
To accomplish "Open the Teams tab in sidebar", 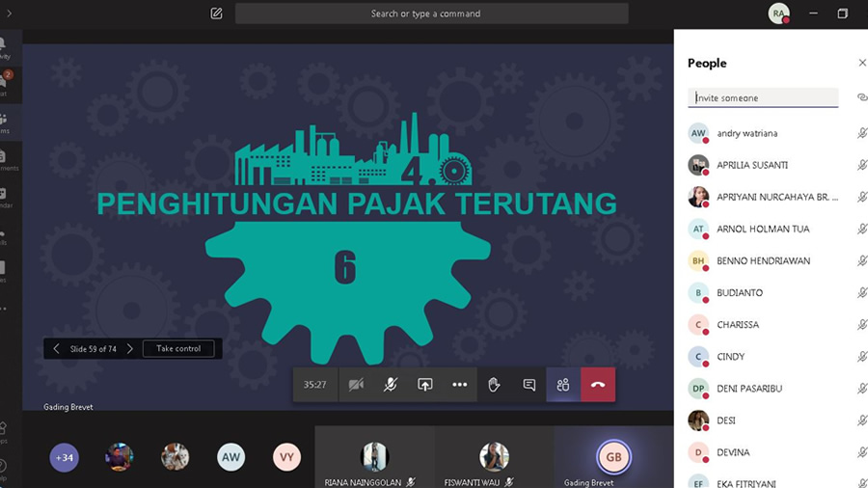I will [4, 123].
